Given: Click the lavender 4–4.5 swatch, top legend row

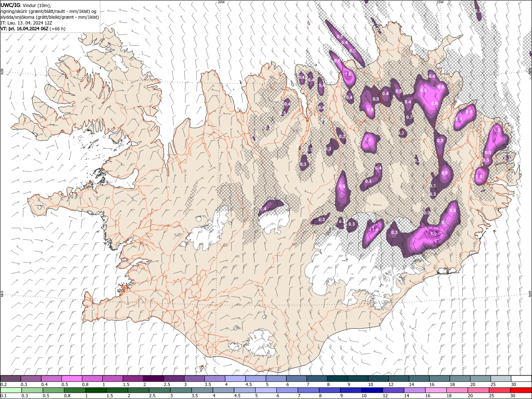Looking at the screenshot, I should [235, 379].
